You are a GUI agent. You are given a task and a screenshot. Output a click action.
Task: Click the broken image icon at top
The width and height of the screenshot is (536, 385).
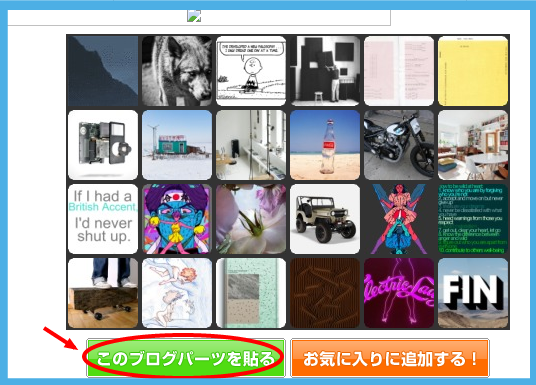point(194,16)
